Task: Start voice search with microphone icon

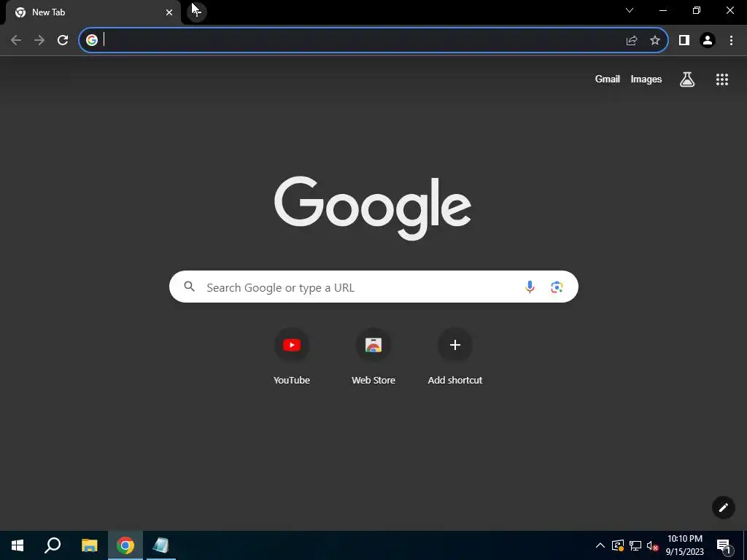Action: (530, 287)
